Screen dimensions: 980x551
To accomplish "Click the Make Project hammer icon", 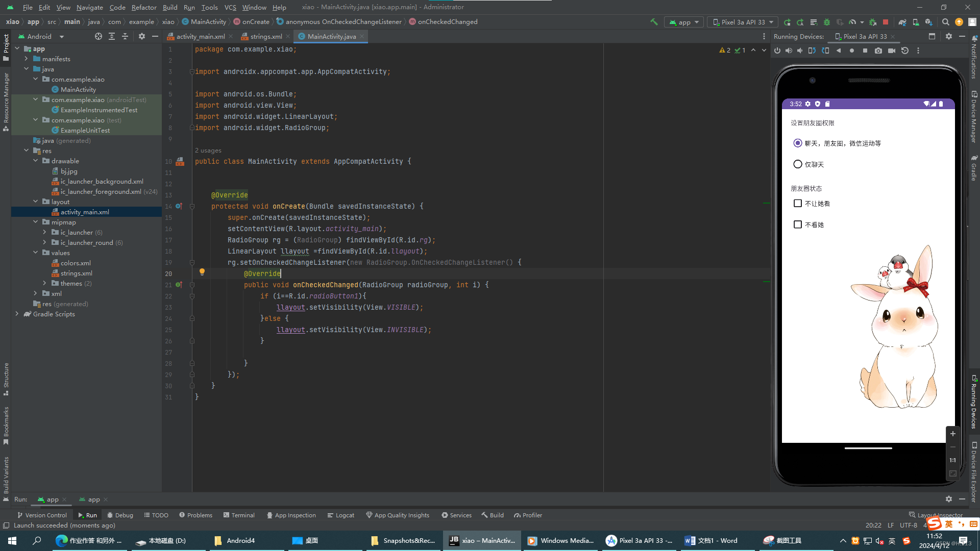I will pyautogui.click(x=654, y=22).
